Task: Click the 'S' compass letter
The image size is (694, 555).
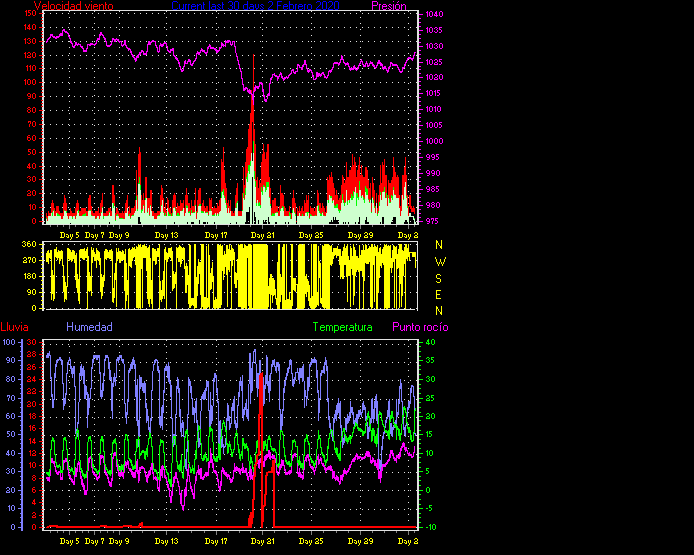Action: click(x=439, y=279)
